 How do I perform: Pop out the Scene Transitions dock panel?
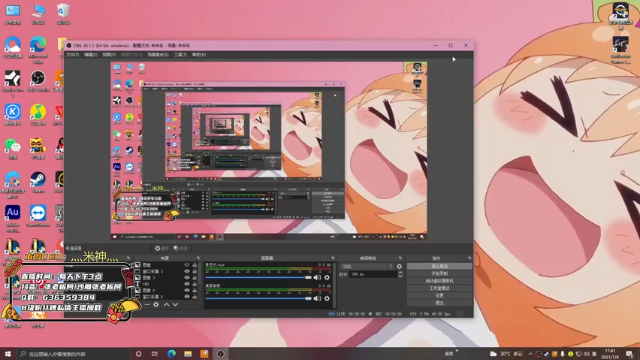pyautogui.click(x=400, y=258)
